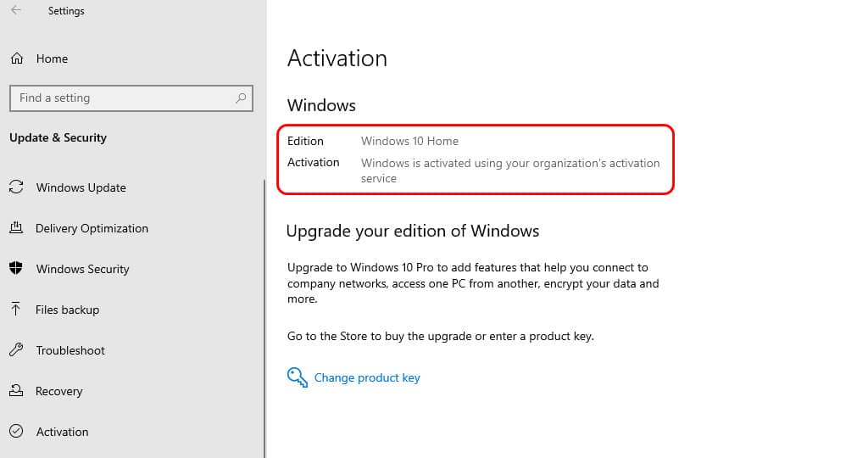
Task: Click the Delivery Optimization icon
Action: coord(17,227)
